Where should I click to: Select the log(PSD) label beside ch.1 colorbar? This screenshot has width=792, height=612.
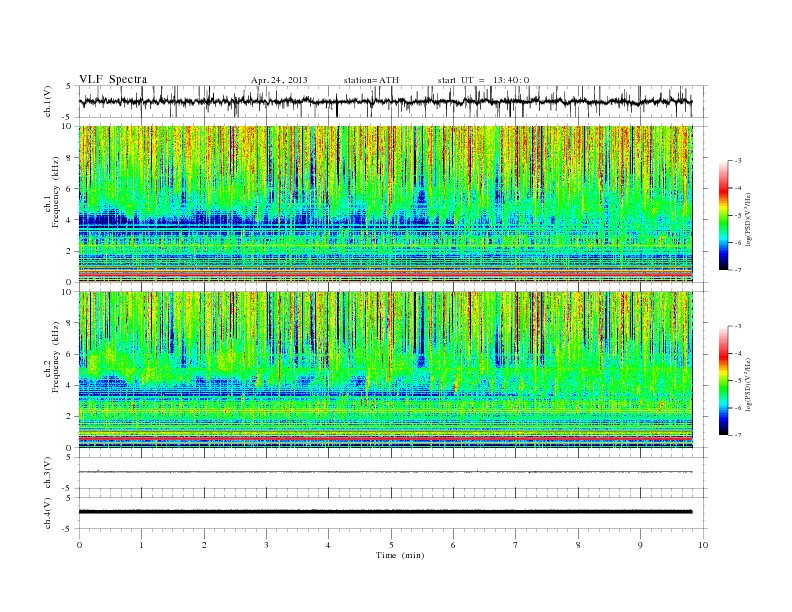748,218
